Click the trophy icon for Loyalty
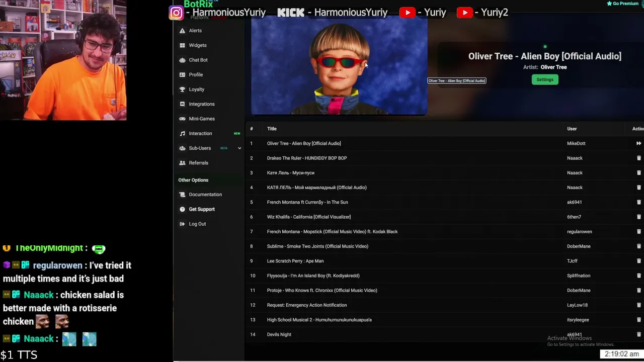This screenshot has width=644, height=362. (x=182, y=89)
